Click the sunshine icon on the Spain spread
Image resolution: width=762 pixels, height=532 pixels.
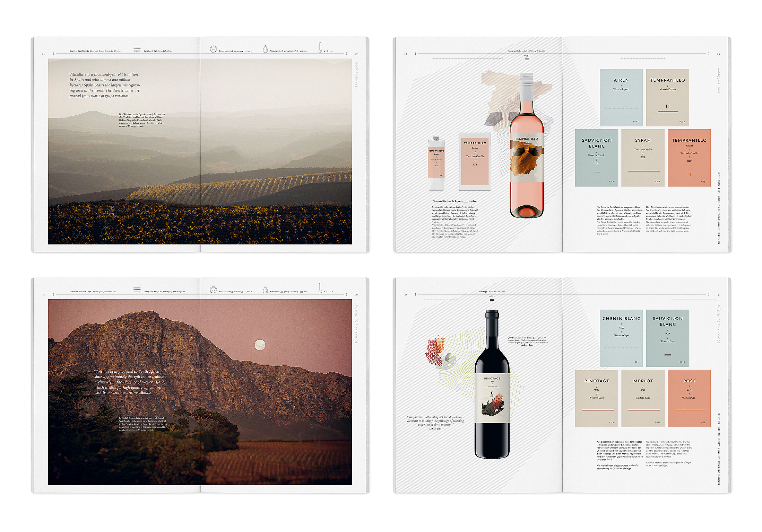coord(213,49)
